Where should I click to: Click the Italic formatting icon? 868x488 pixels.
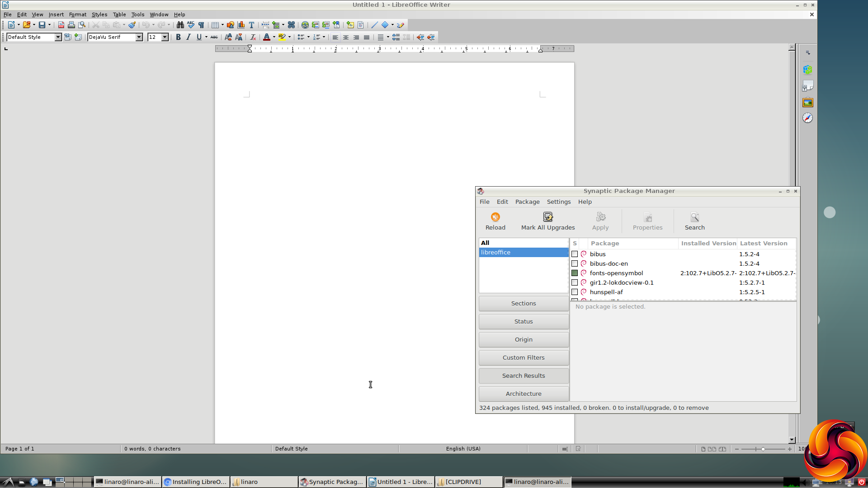pyautogui.click(x=189, y=37)
